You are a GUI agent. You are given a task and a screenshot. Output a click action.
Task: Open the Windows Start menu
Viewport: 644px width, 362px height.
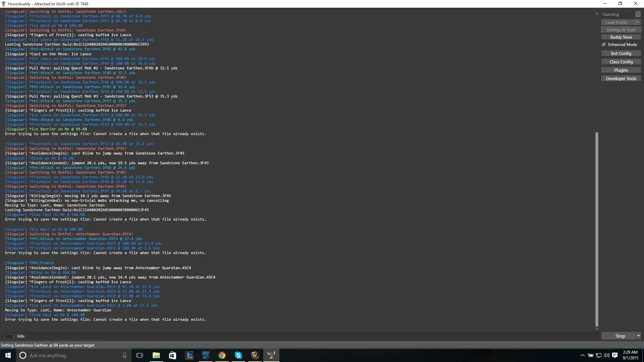8,355
